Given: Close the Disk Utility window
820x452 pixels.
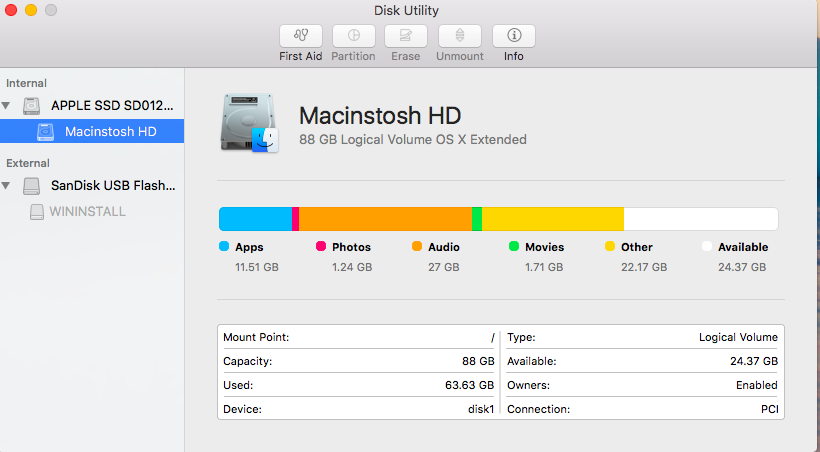Looking at the screenshot, I should click(x=11, y=10).
